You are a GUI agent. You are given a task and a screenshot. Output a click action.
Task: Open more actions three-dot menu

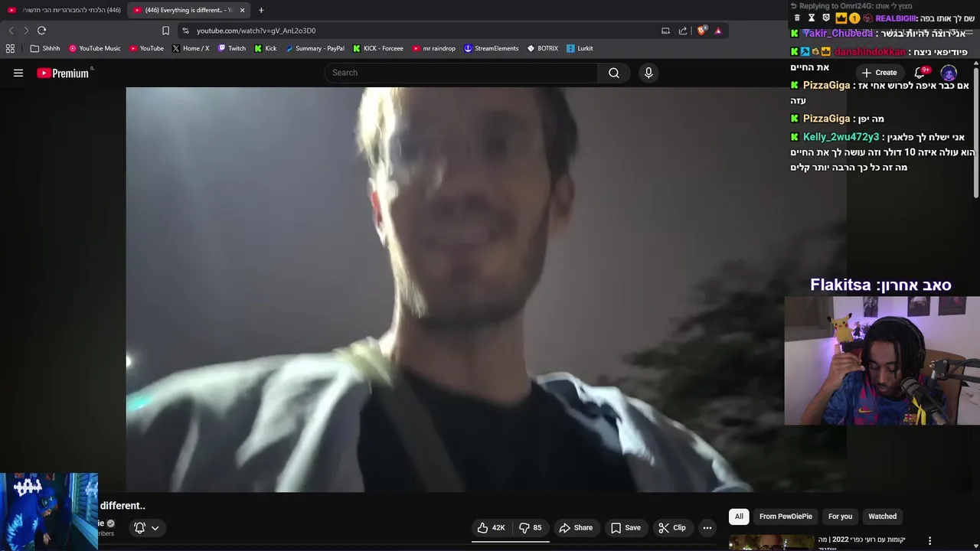(x=707, y=527)
